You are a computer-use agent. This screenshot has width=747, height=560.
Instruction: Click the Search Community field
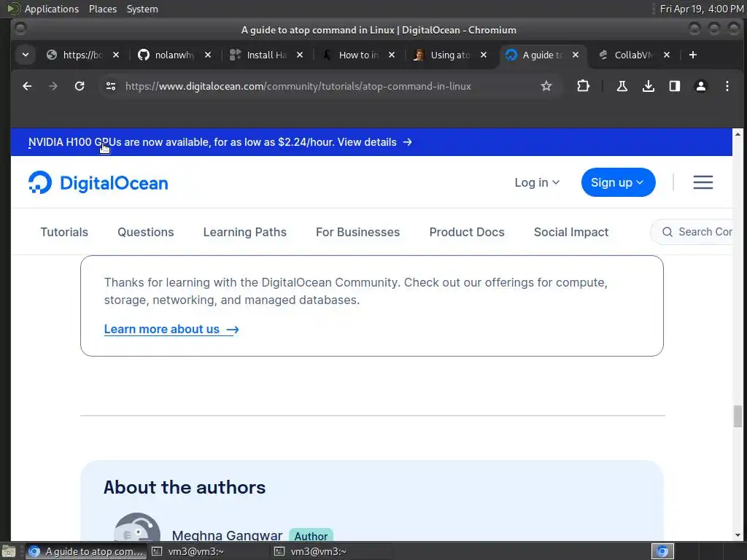(692, 232)
